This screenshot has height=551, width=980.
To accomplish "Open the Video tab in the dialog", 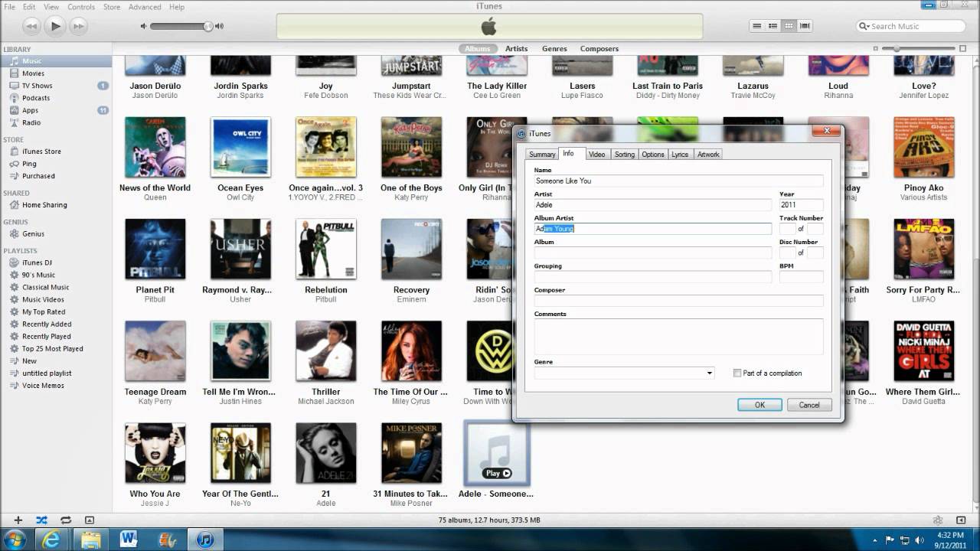I will point(597,155).
